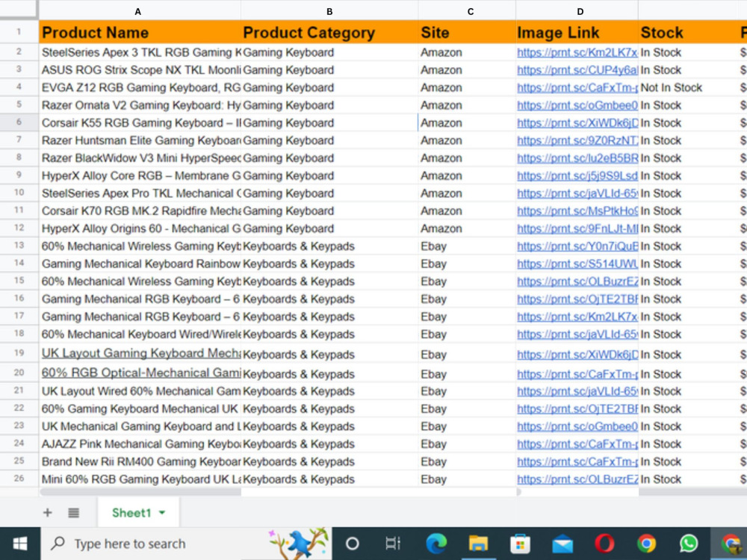
Task: Select Razer BlackWidow V3 Mini cell
Action: click(x=140, y=158)
